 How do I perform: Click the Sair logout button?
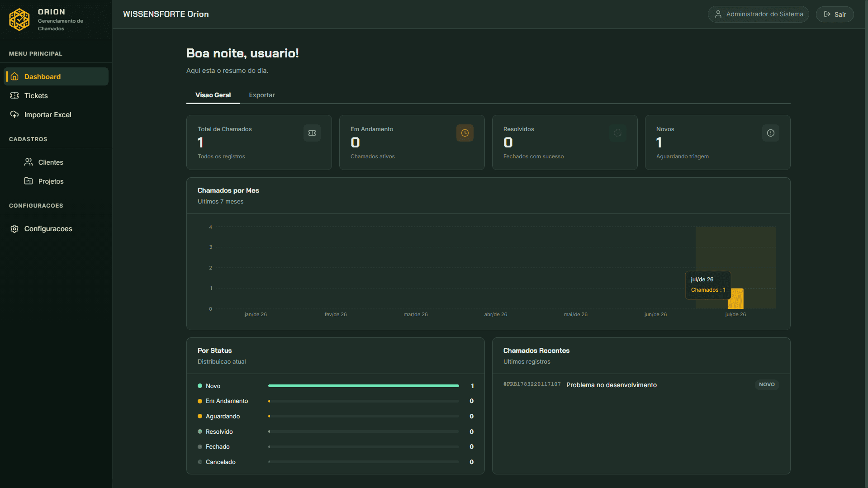pos(835,14)
